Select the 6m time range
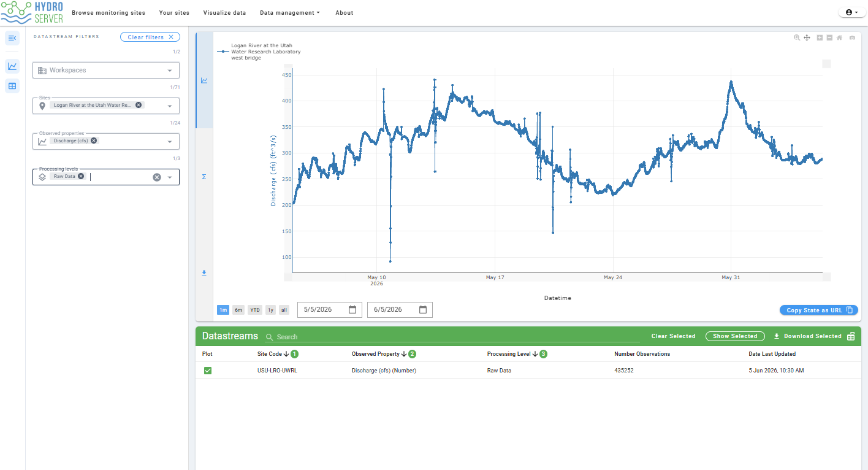 pos(238,310)
